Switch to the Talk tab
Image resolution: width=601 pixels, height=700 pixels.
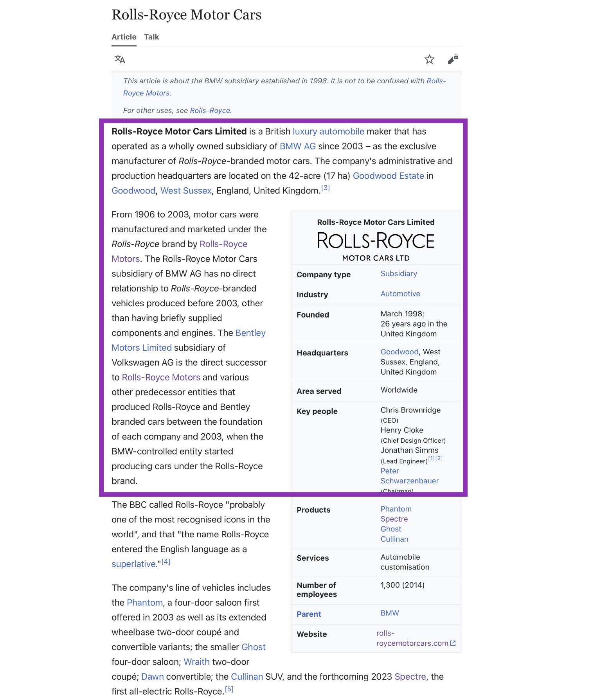coord(151,37)
